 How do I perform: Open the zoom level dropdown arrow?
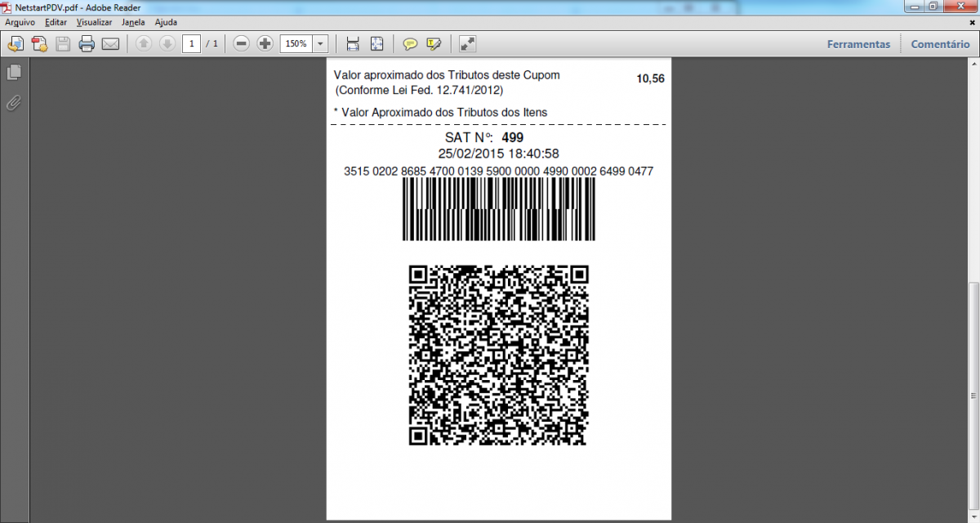(320, 43)
